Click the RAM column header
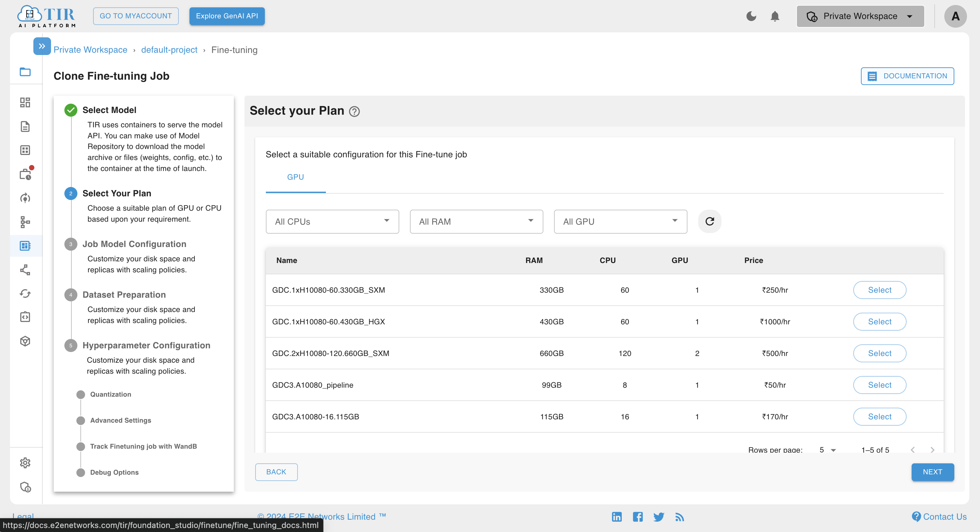Image resolution: width=980 pixels, height=532 pixels. click(x=534, y=260)
